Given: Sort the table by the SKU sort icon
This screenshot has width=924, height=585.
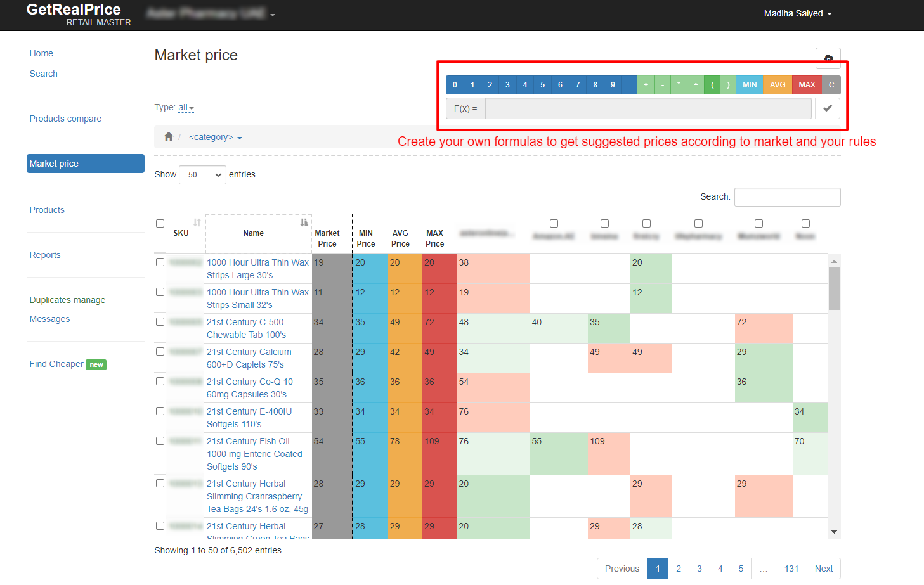Looking at the screenshot, I should tap(197, 222).
